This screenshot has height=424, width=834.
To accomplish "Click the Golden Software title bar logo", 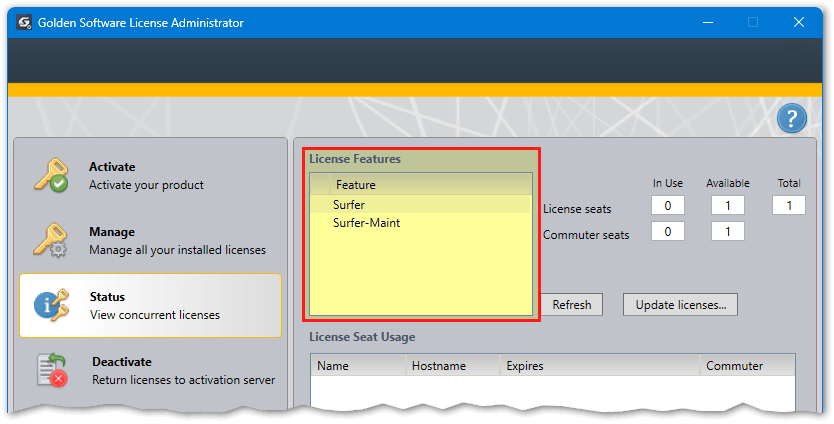I will click(x=24, y=22).
